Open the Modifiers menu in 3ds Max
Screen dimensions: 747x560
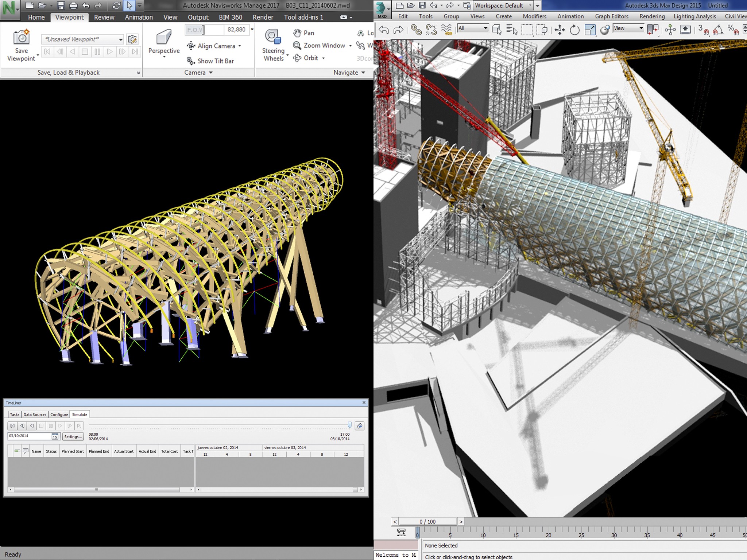pyautogui.click(x=534, y=16)
